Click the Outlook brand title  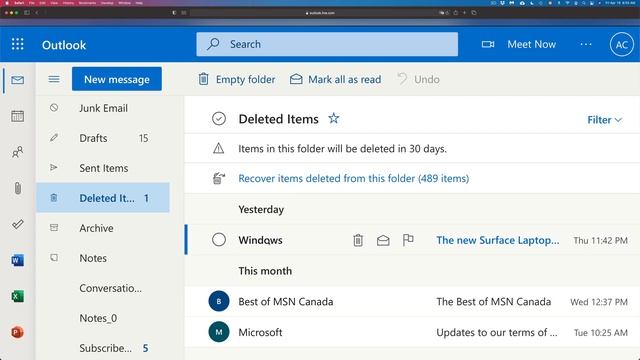(64, 45)
